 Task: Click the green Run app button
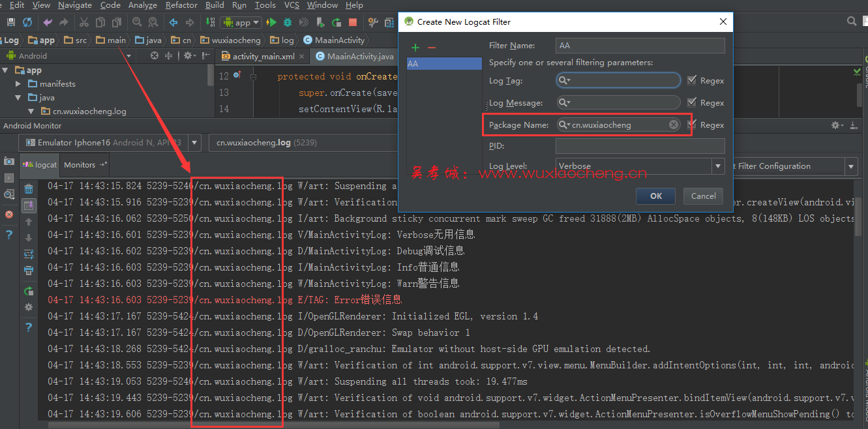coord(272,22)
